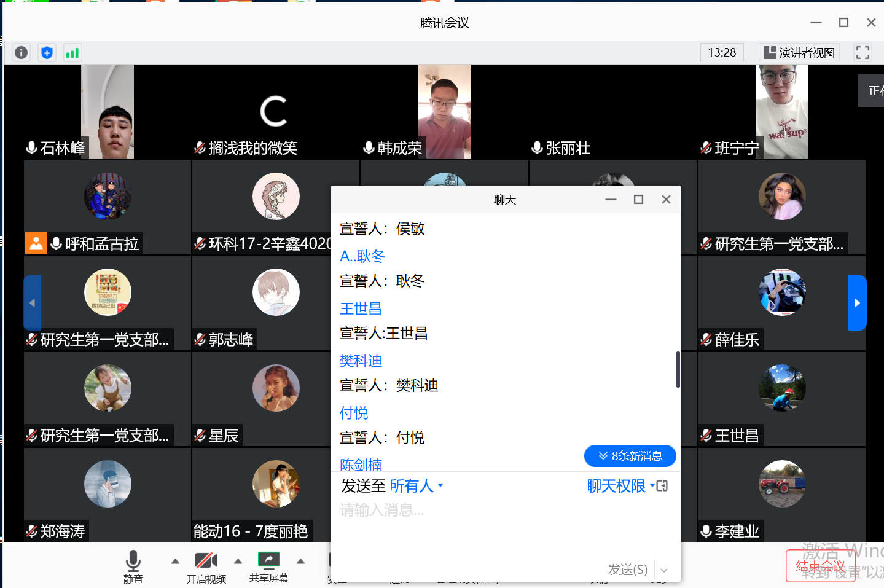The image size is (884, 588).
Task: Click the 结束会议 end meeting button
Action: 820,566
